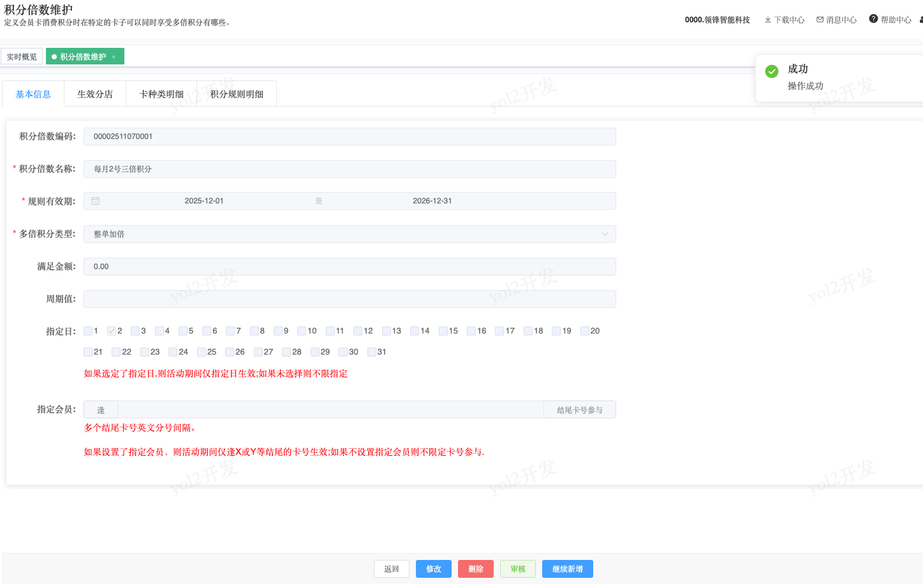Check the day 12 checkbox
The image size is (923, 588).
(x=358, y=331)
